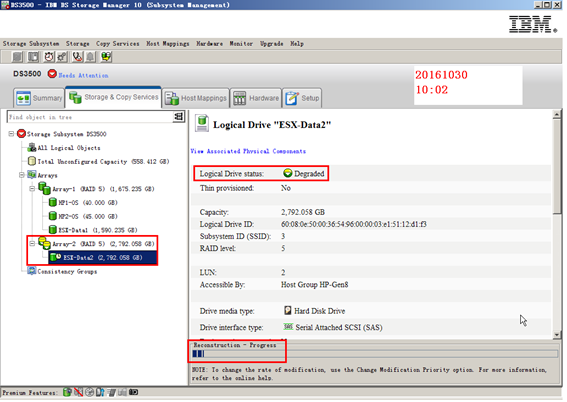
Task: Select the ESX-Data1 logical drive
Action: tap(98, 230)
